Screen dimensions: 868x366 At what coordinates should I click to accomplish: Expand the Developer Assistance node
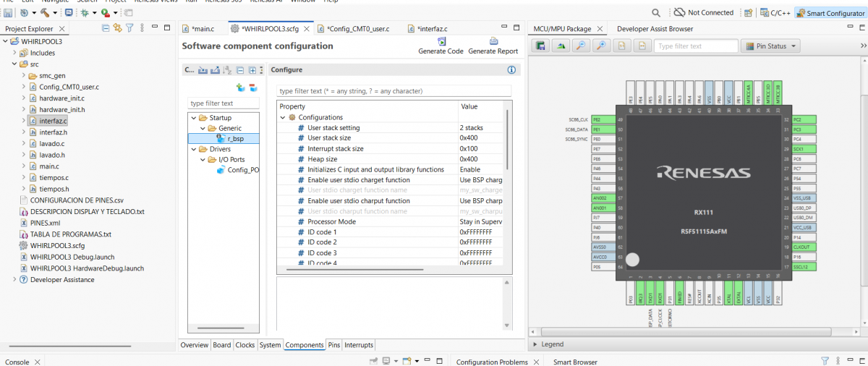point(15,280)
